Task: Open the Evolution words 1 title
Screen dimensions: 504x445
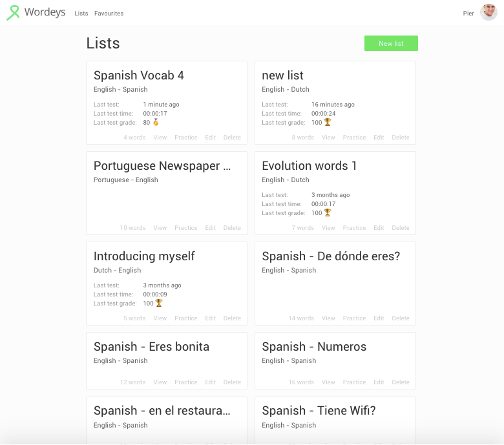Action: click(309, 166)
